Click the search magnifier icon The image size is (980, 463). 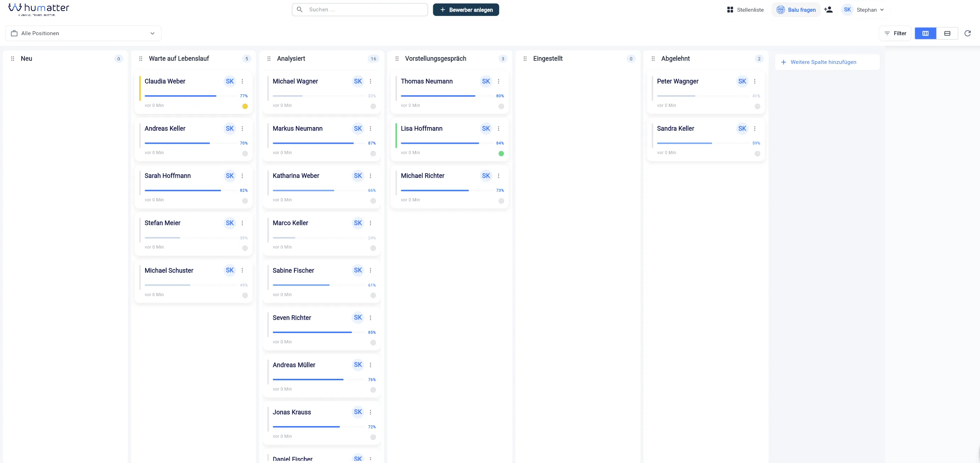(x=300, y=10)
